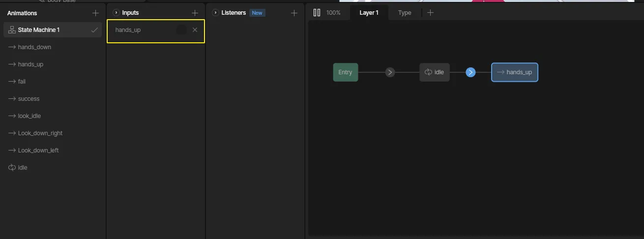The width and height of the screenshot is (644, 239).
Task: Add a new animation with plus icon
Action: (x=95, y=13)
